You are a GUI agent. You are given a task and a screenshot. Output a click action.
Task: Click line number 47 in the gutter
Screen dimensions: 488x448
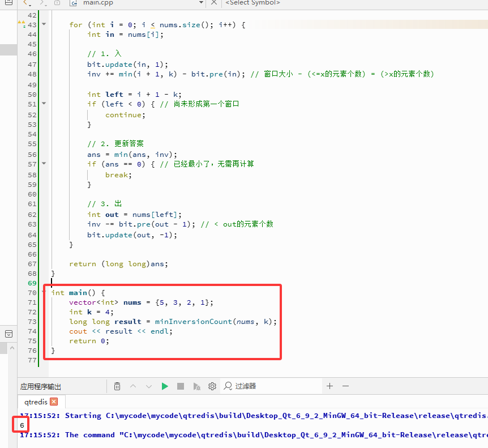pyautogui.click(x=32, y=65)
